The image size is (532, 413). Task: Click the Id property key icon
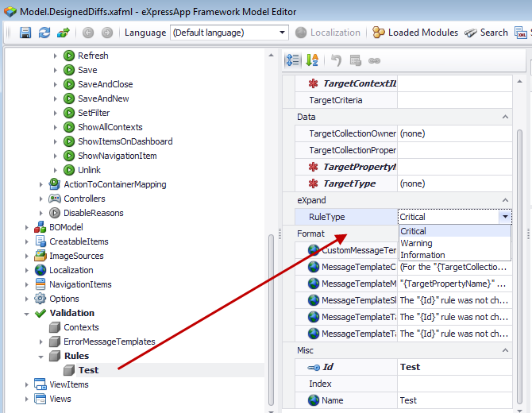314,367
